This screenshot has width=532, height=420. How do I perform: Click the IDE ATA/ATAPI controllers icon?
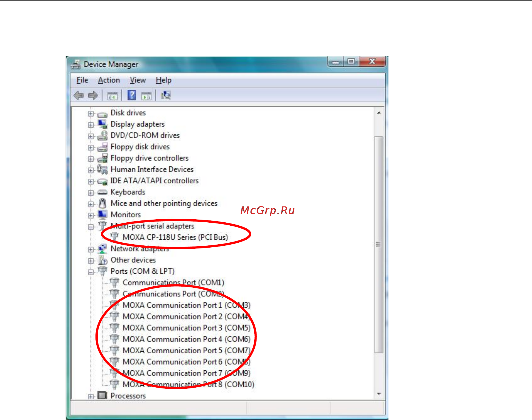103,181
